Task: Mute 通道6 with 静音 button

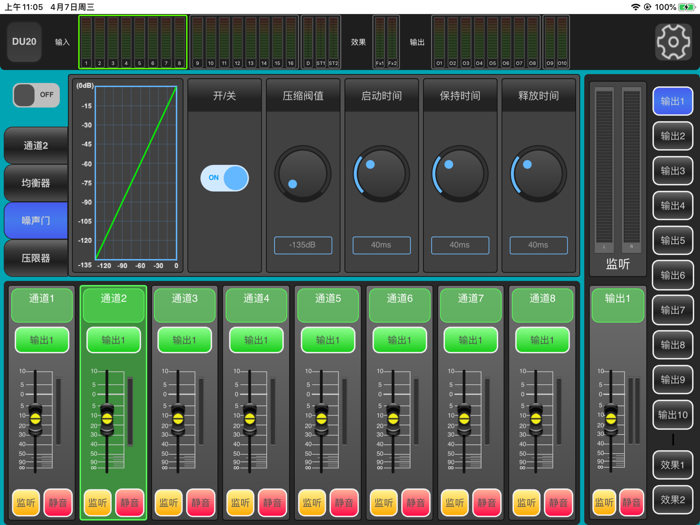Action: (416, 503)
